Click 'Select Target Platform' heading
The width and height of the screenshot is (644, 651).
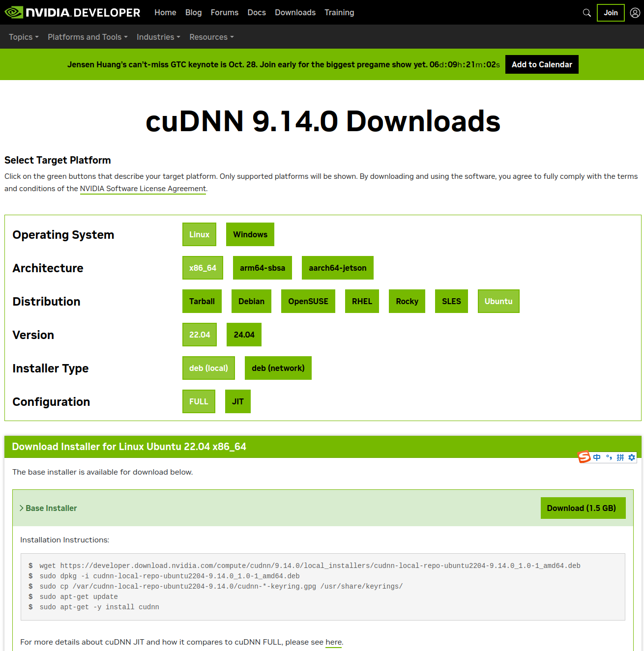(x=58, y=160)
